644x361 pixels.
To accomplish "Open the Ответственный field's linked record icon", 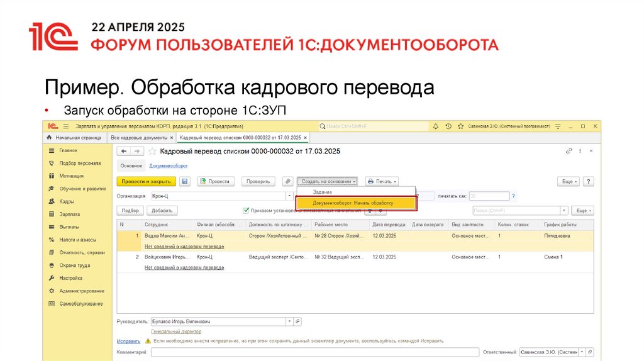I will tap(590, 352).
